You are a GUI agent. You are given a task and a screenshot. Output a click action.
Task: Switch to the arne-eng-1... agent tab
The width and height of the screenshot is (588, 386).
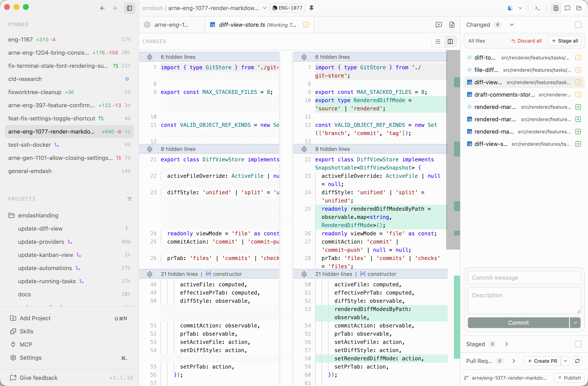click(x=172, y=25)
